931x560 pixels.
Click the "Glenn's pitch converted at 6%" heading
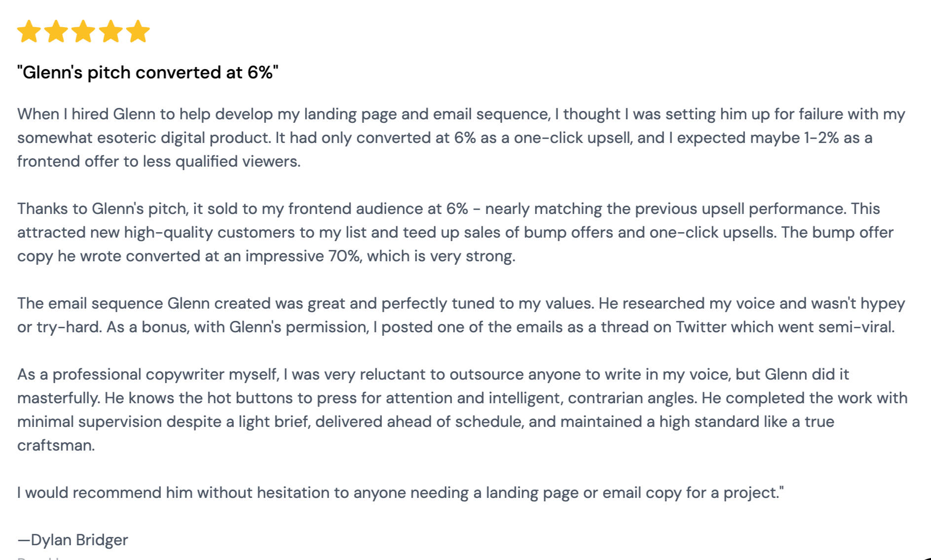pyautogui.click(x=148, y=72)
